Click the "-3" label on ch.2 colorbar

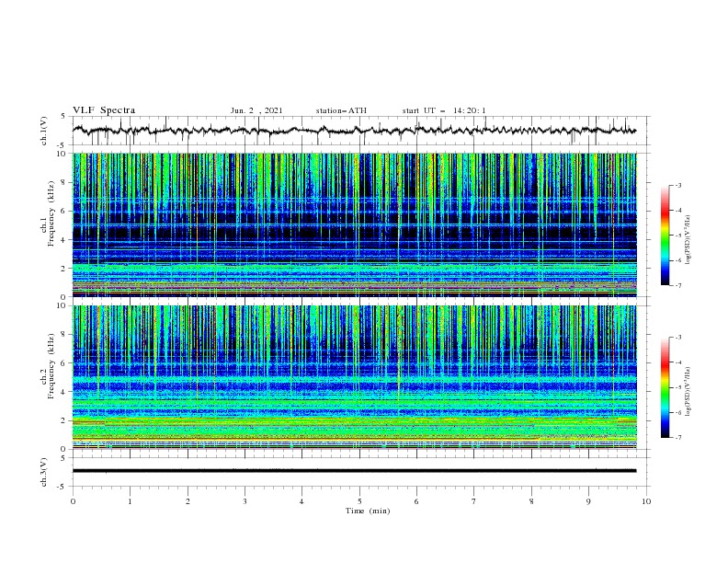pyautogui.click(x=678, y=338)
